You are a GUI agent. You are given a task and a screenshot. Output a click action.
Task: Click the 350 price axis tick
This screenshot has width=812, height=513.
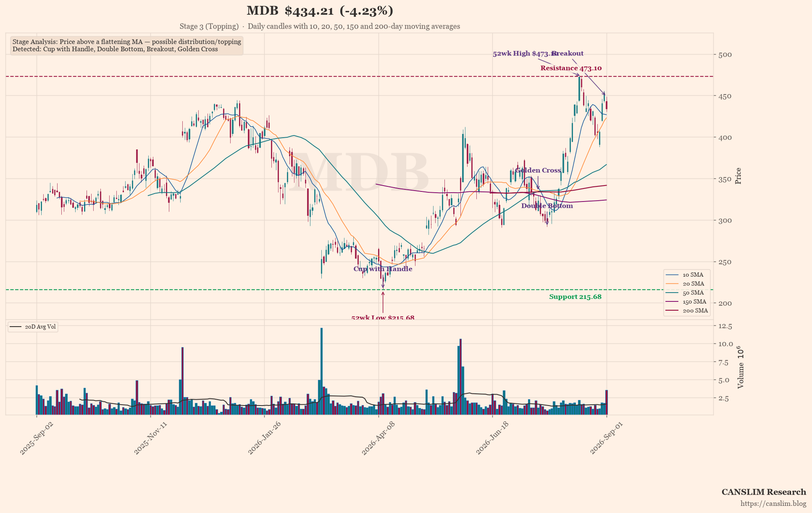(725, 179)
